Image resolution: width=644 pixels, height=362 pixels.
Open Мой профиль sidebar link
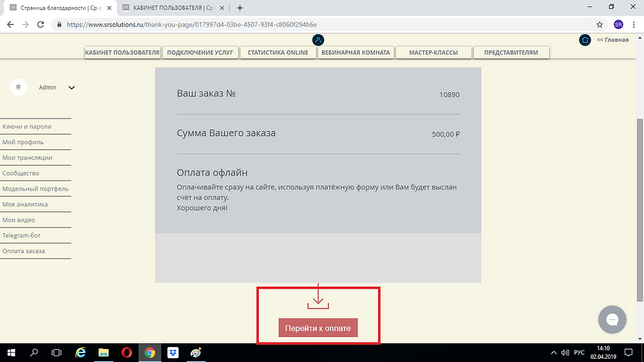pyautogui.click(x=23, y=142)
